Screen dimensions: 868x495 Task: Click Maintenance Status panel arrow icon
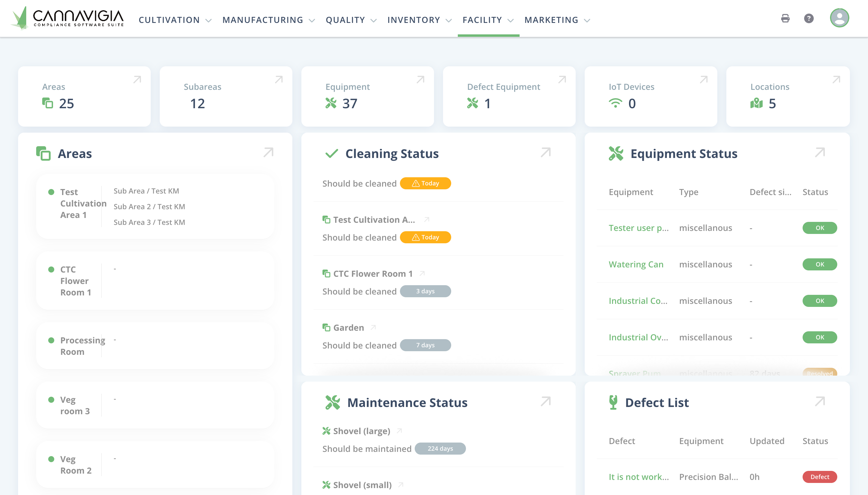[x=546, y=402]
